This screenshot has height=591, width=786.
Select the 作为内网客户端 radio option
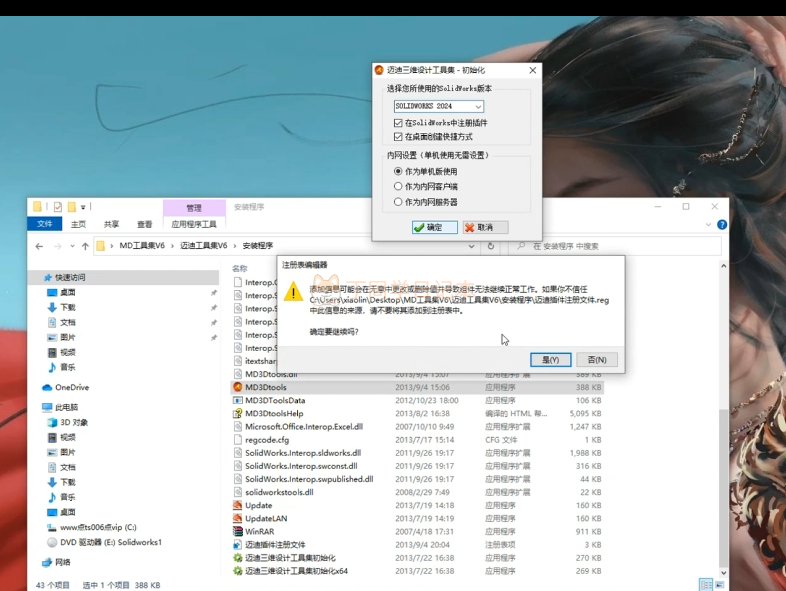coord(398,186)
